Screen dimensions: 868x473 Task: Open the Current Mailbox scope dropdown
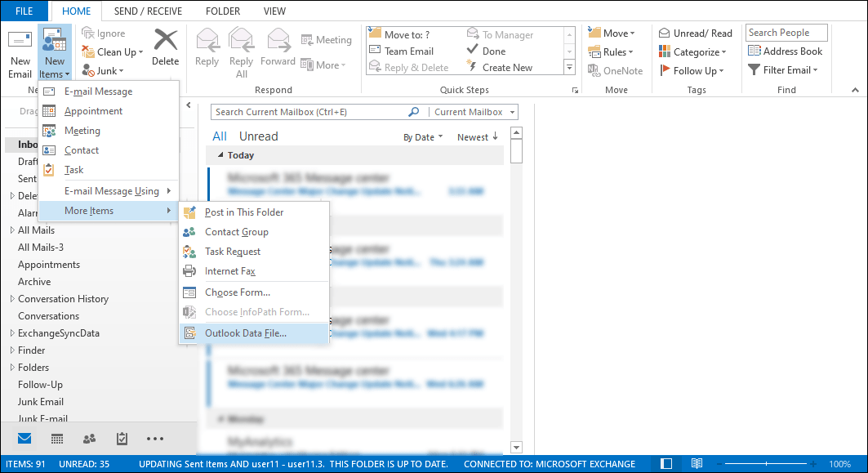coord(474,112)
